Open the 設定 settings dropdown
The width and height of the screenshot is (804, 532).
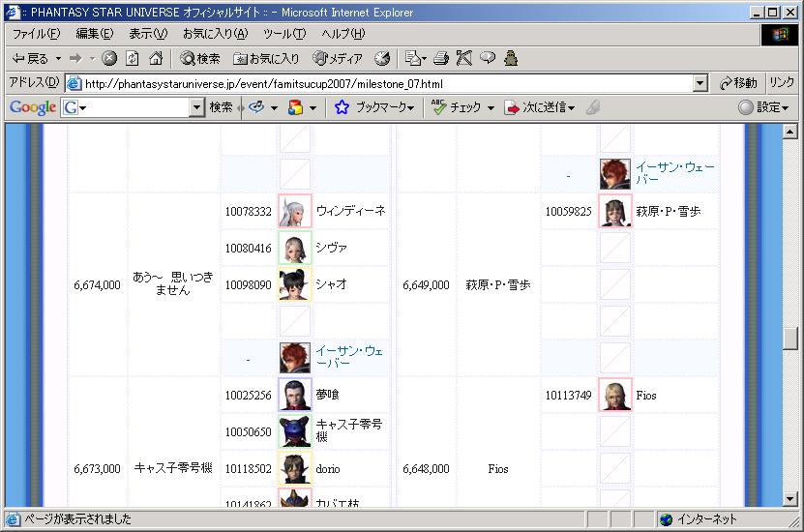point(763,107)
